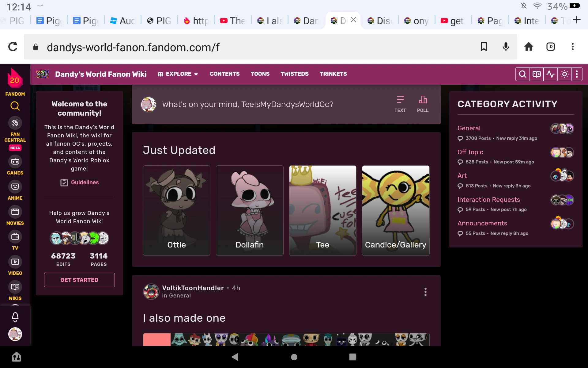Create a new text post
The height and width of the screenshot is (368, 588).
[x=400, y=104]
